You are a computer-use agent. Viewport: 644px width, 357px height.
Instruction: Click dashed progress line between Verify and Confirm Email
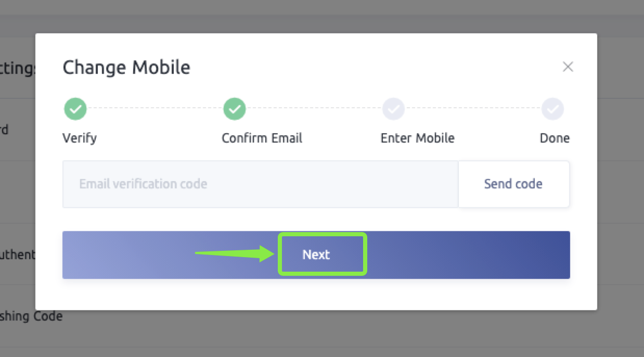155,108
